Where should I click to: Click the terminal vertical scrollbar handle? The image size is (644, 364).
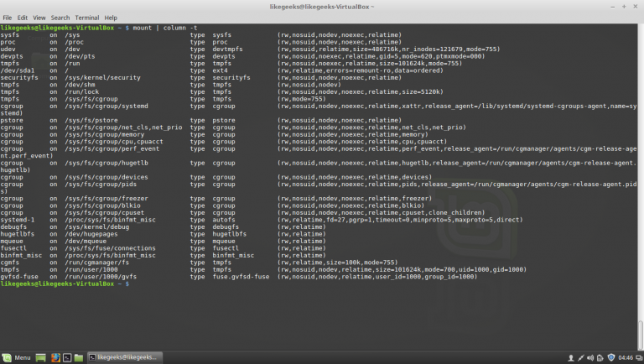click(x=641, y=335)
